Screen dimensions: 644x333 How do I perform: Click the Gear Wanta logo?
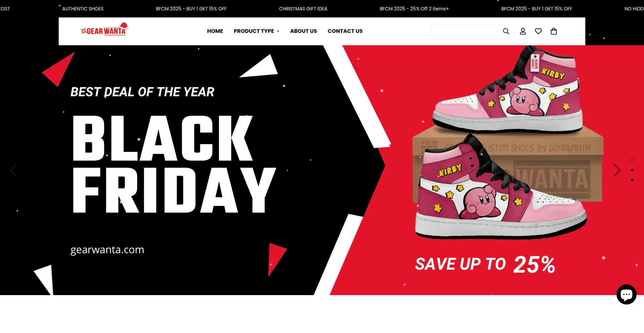105,30
